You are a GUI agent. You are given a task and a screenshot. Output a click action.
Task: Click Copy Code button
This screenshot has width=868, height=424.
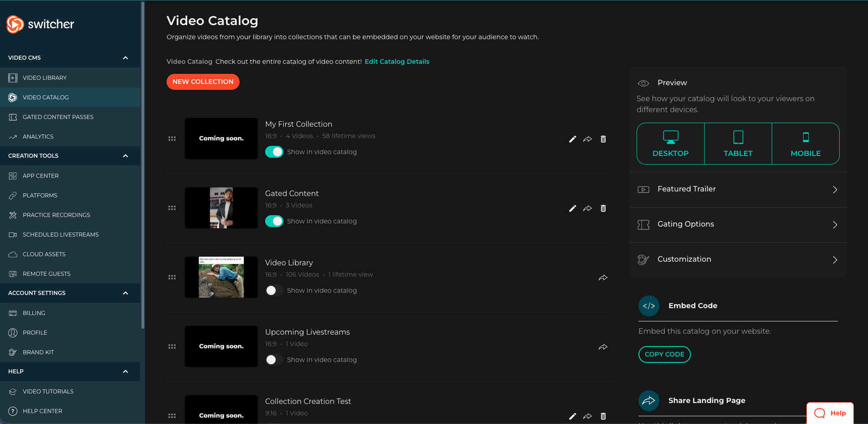[x=664, y=355]
